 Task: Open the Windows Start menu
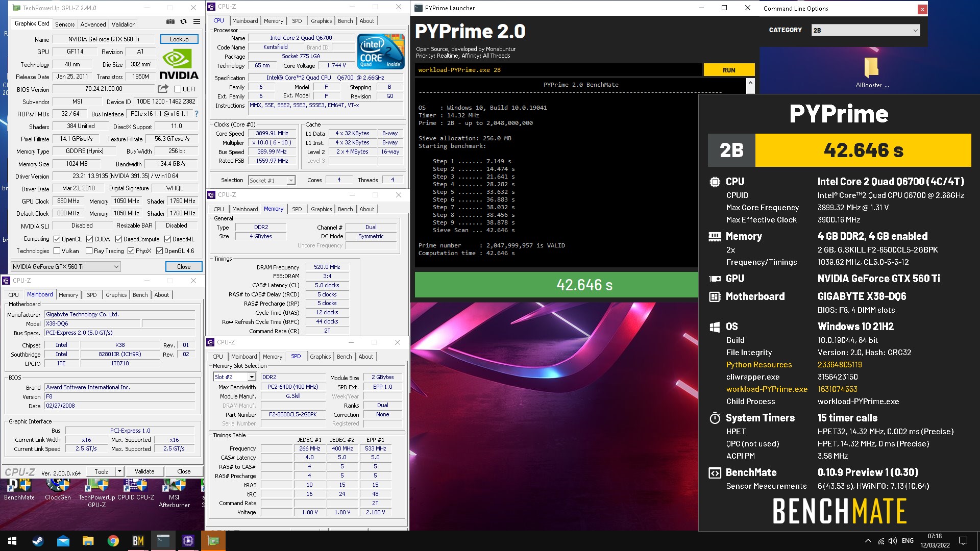tap(12, 541)
